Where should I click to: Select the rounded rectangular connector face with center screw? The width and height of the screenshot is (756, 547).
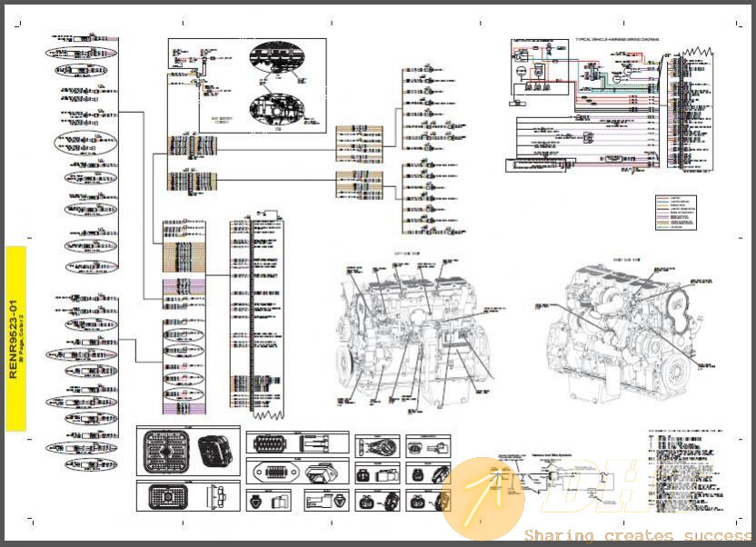pos(168,496)
